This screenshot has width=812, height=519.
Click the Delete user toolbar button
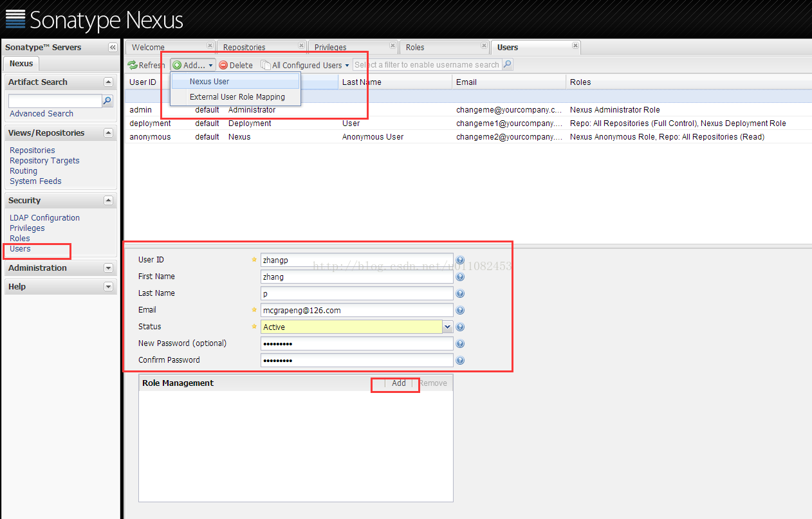coord(235,65)
